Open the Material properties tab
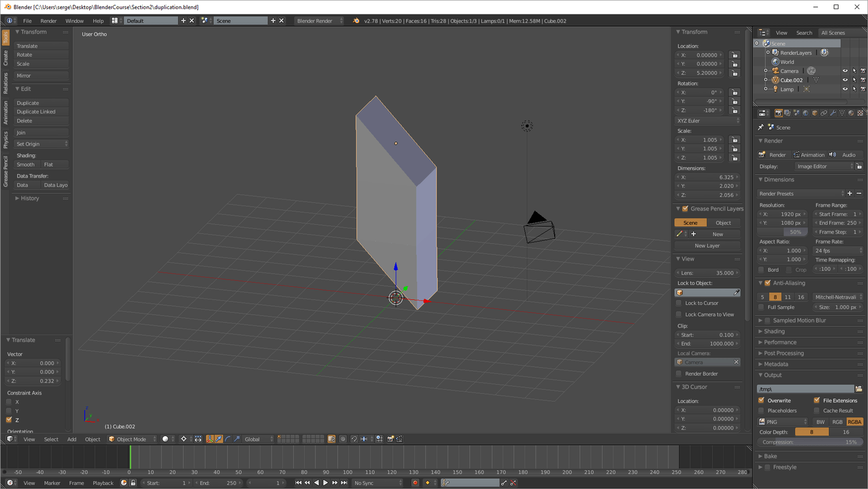This screenshot has height=489, width=868. point(851,113)
